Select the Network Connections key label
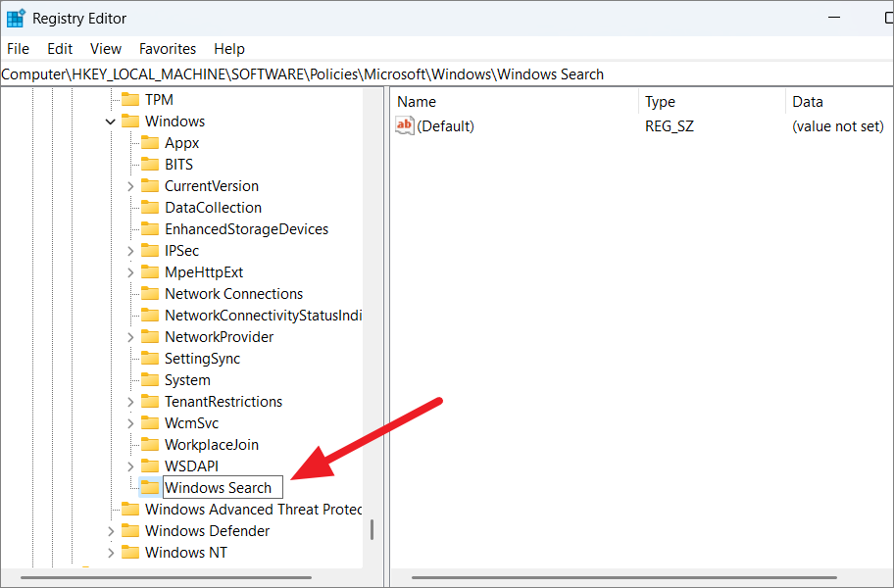The height and width of the screenshot is (588, 894). (233, 294)
